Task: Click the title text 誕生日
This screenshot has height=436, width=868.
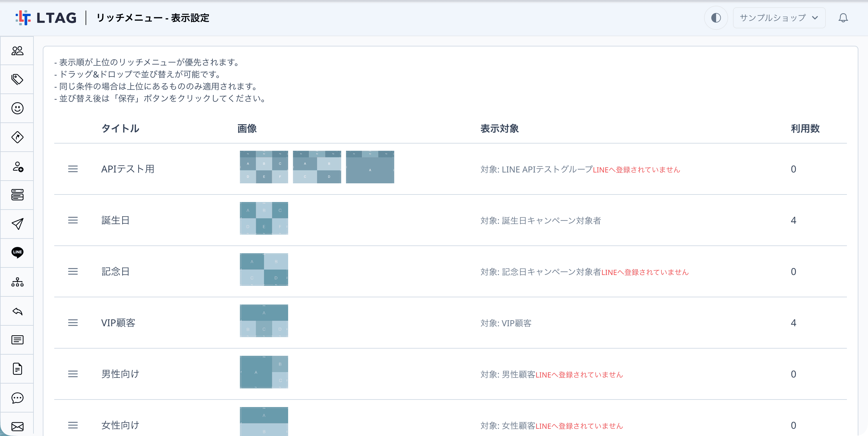Action: click(115, 220)
